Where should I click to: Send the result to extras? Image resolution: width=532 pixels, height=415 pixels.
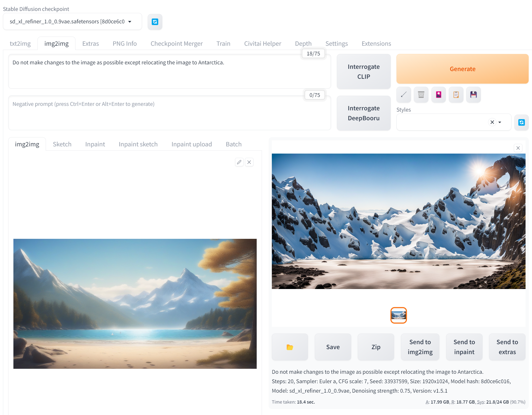coord(507,347)
